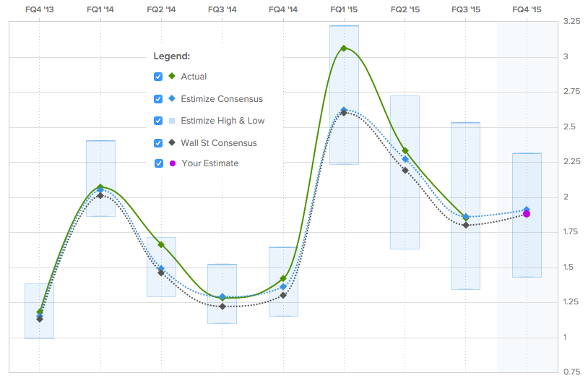Toggle the Estimize Consensus checkbox
Image resolution: width=588 pixels, height=381 pixels.
pyautogui.click(x=158, y=99)
